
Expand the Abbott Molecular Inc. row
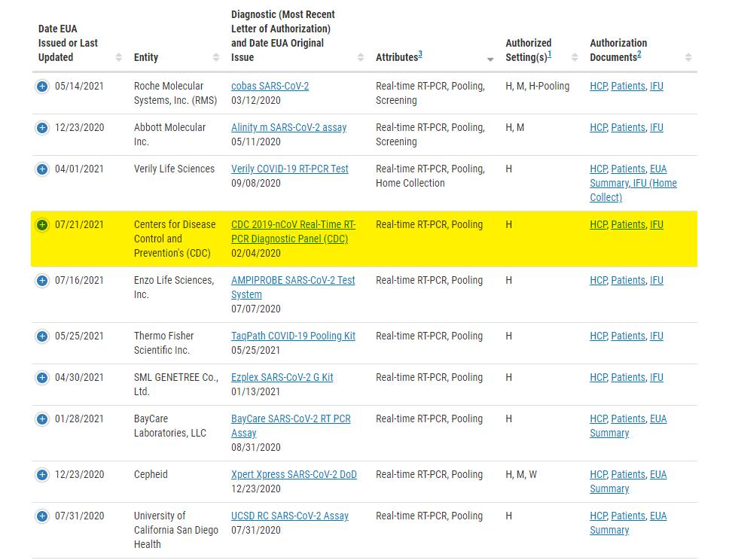(42, 127)
